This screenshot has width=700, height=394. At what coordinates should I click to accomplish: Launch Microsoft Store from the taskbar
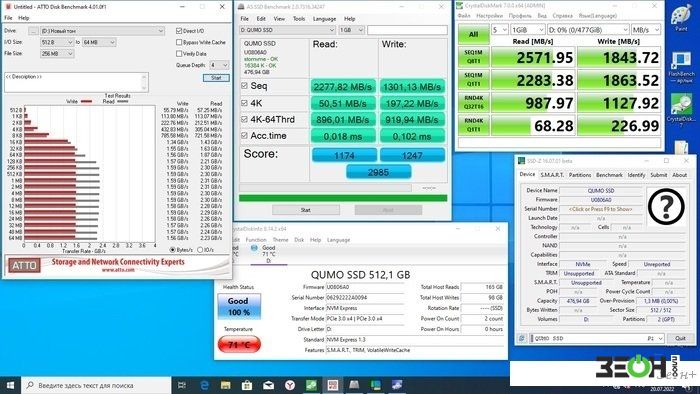point(247,385)
